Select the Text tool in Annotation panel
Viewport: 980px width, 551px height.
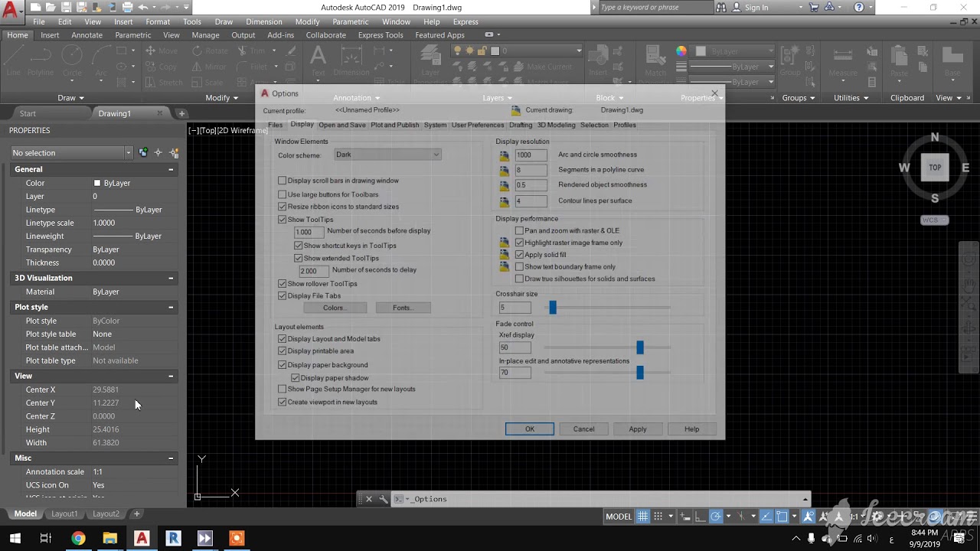318,61
